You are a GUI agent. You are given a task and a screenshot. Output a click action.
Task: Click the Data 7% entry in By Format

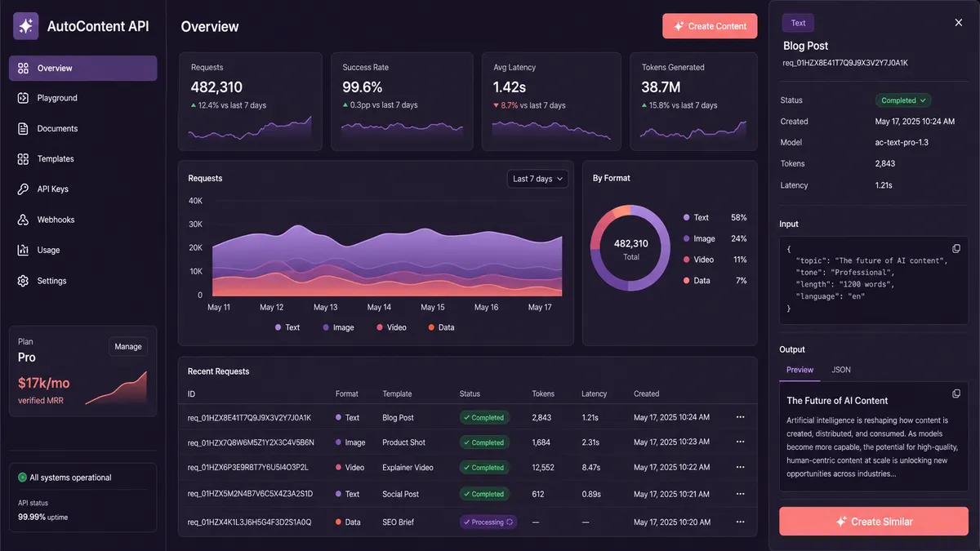pyautogui.click(x=715, y=281)
